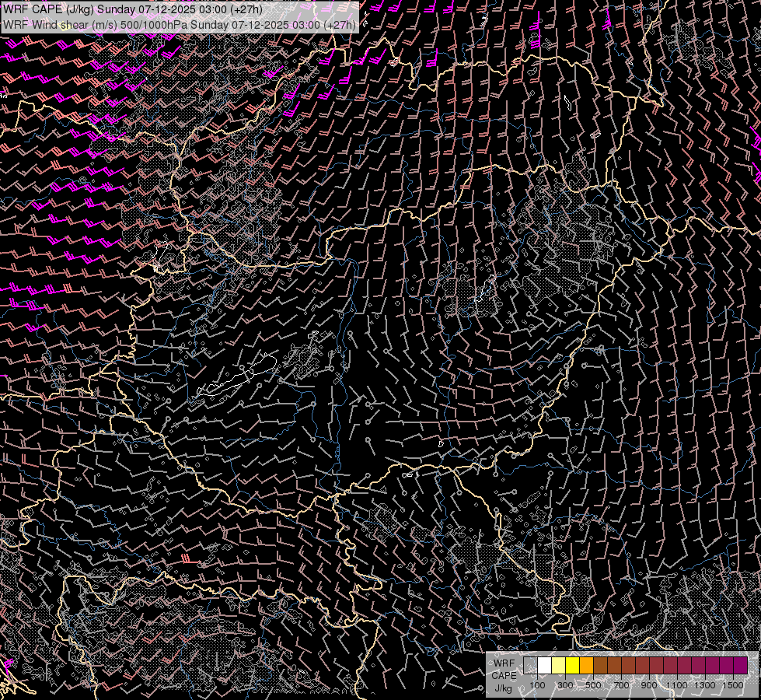Click the legend value 700
This screenshot has width=761, height=700.
coord(621,685)
